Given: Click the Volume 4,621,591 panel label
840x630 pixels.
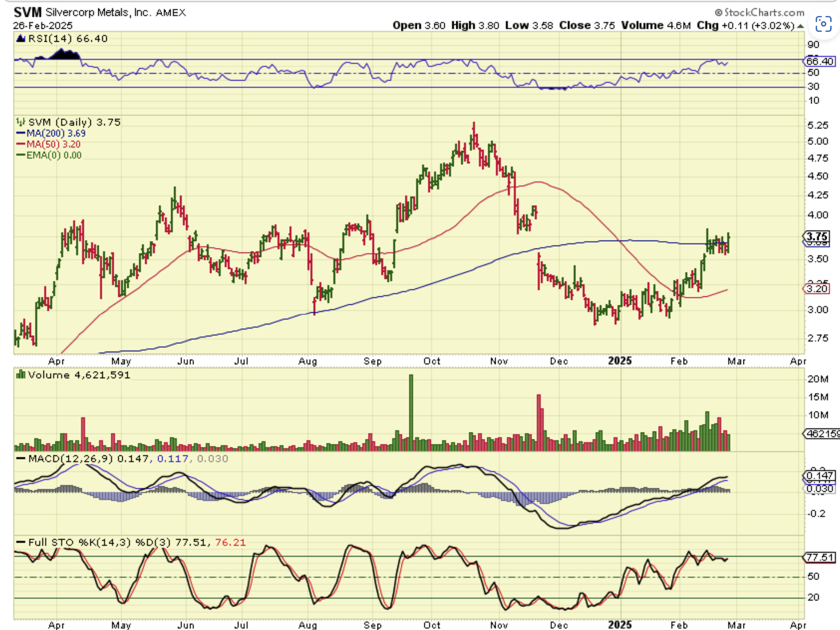Looking at the screenshot, I should (79, 375).
